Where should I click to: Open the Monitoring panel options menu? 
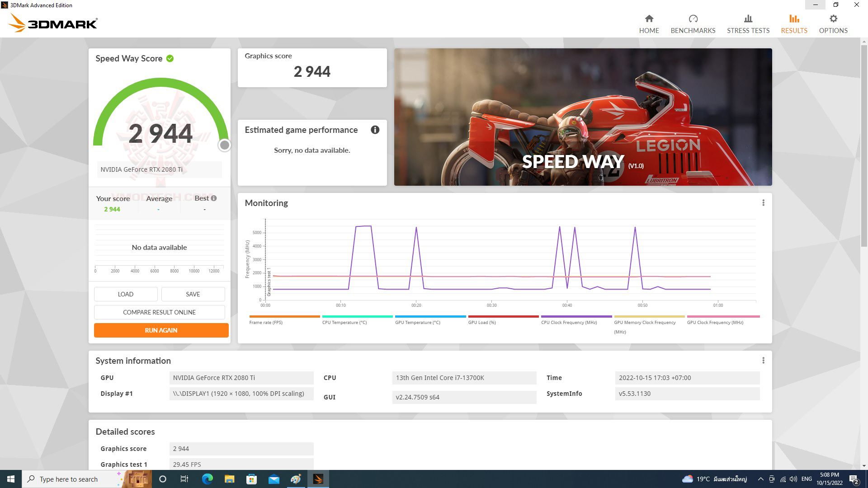point(763,203)
